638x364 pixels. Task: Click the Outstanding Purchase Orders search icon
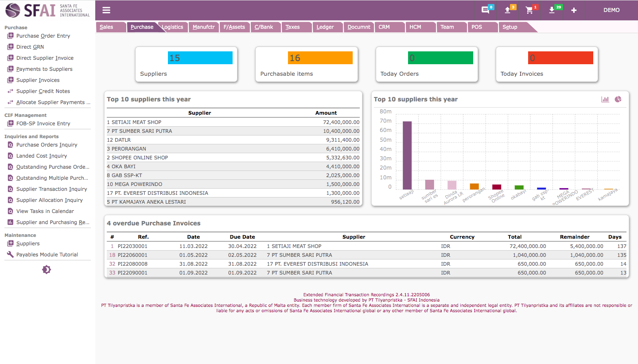11,167
